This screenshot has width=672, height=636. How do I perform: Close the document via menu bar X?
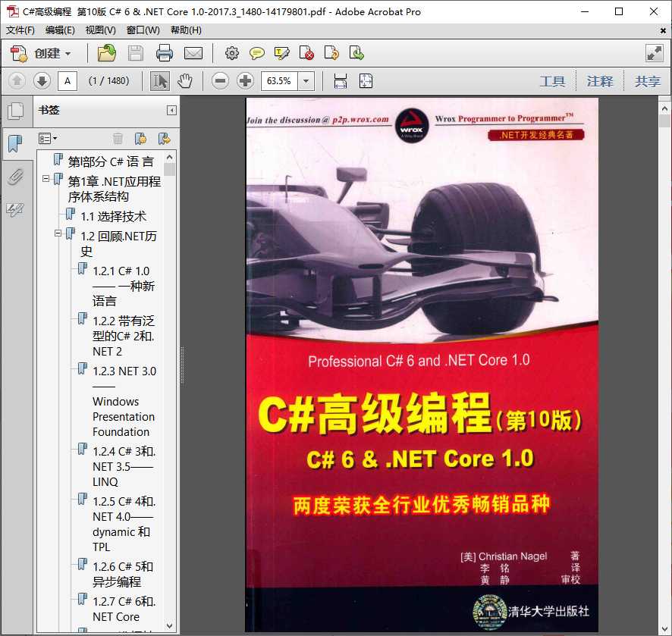663,31
